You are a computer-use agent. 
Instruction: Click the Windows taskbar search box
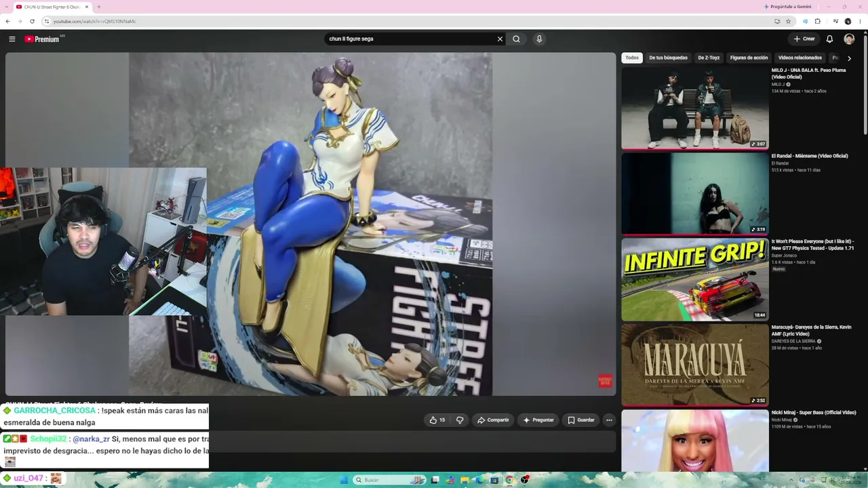click(x=389, y=480)
